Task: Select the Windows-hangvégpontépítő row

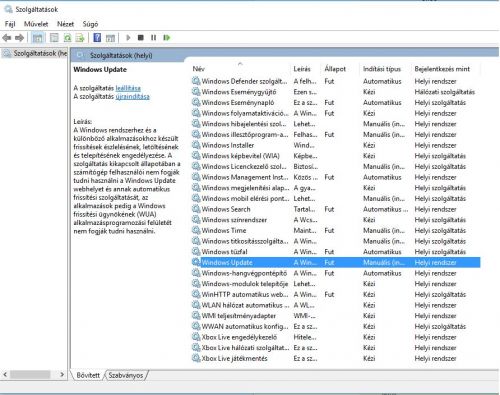Action: pyautogui.click(x=336, y=273)
